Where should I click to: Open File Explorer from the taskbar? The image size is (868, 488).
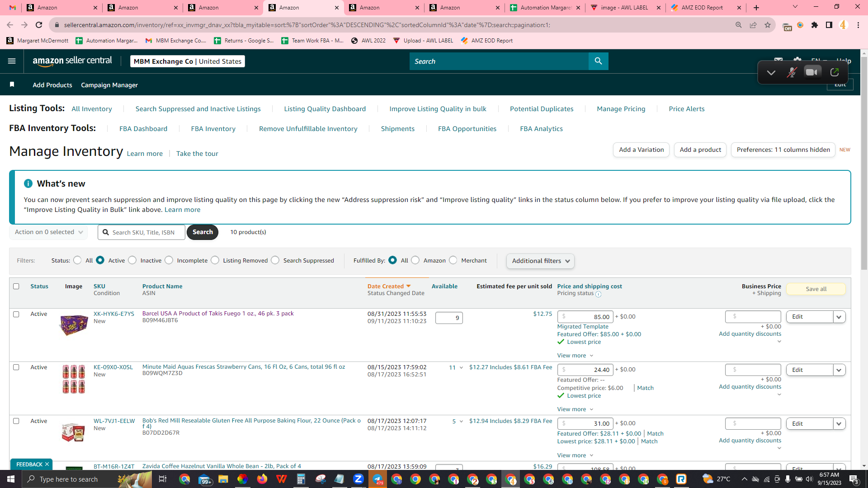(x=223, y=479)
